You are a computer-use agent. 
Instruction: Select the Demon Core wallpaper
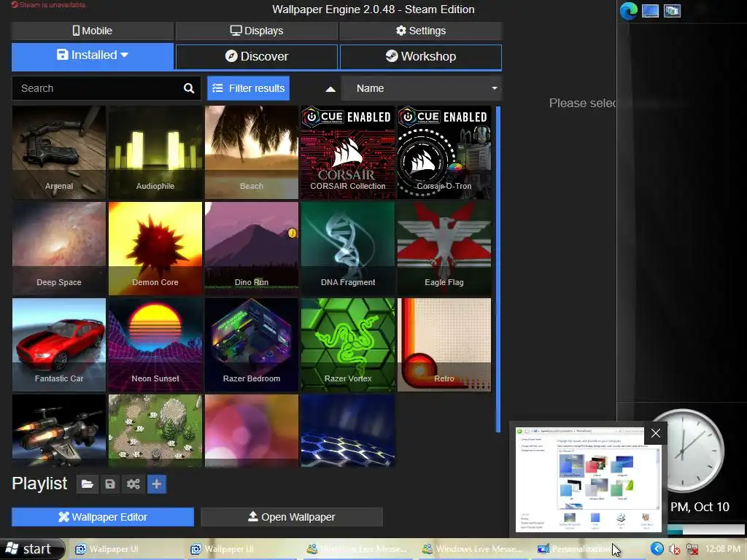155,249
